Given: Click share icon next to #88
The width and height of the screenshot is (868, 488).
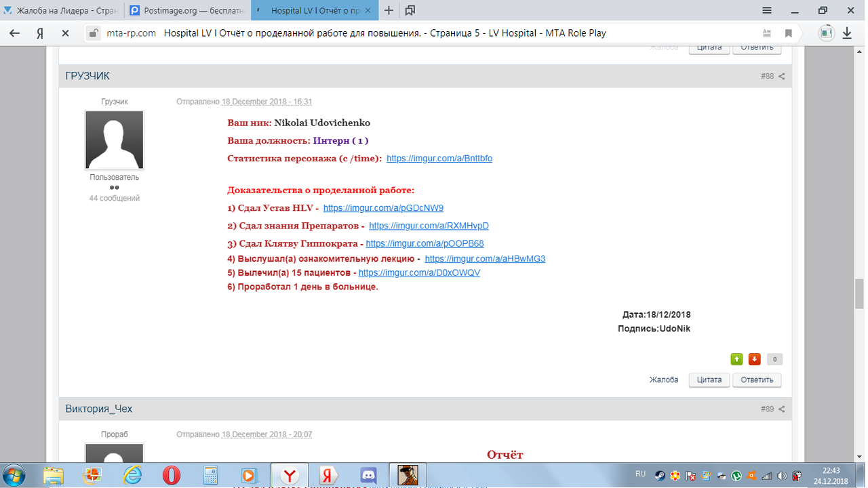Looking at the screenshot, I should coord(781,77).
